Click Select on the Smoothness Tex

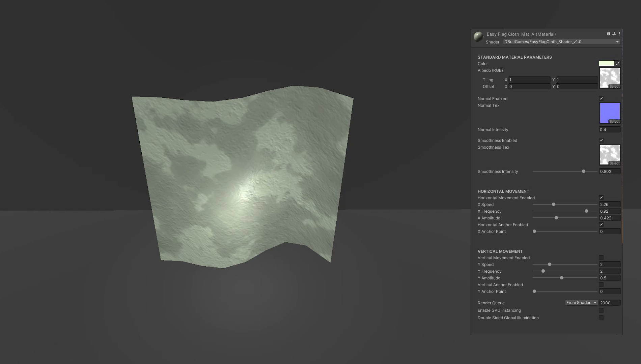click(614, 163)
